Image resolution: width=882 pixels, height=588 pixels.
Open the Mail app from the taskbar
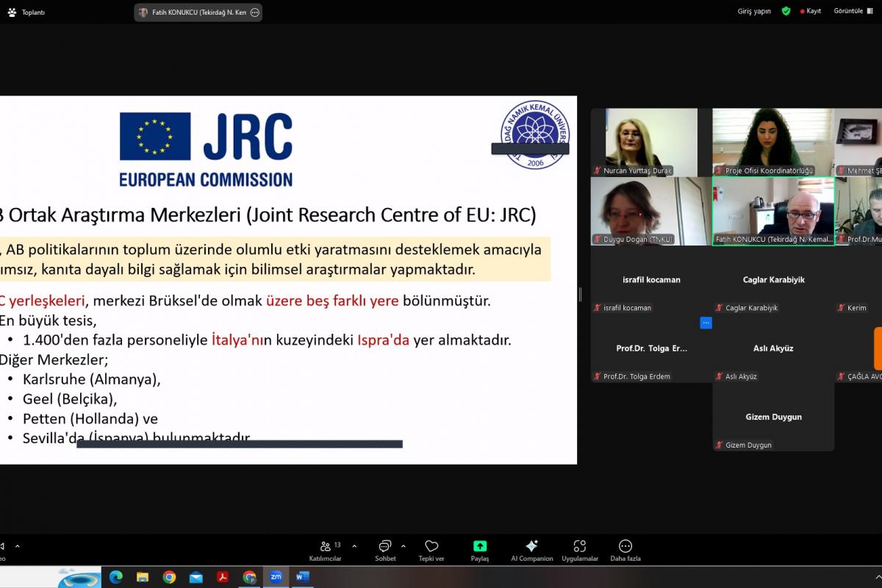(x=196, y=577)
